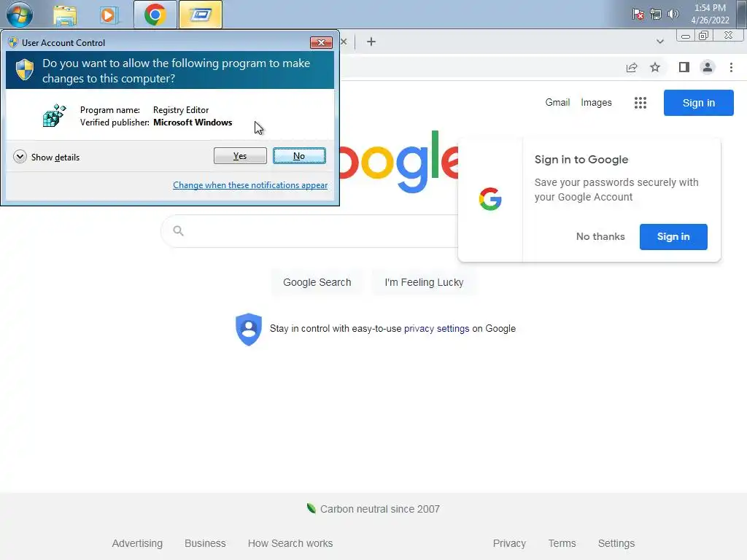
Task: Click Yes to allow Registry Editor
Action: 240,156
